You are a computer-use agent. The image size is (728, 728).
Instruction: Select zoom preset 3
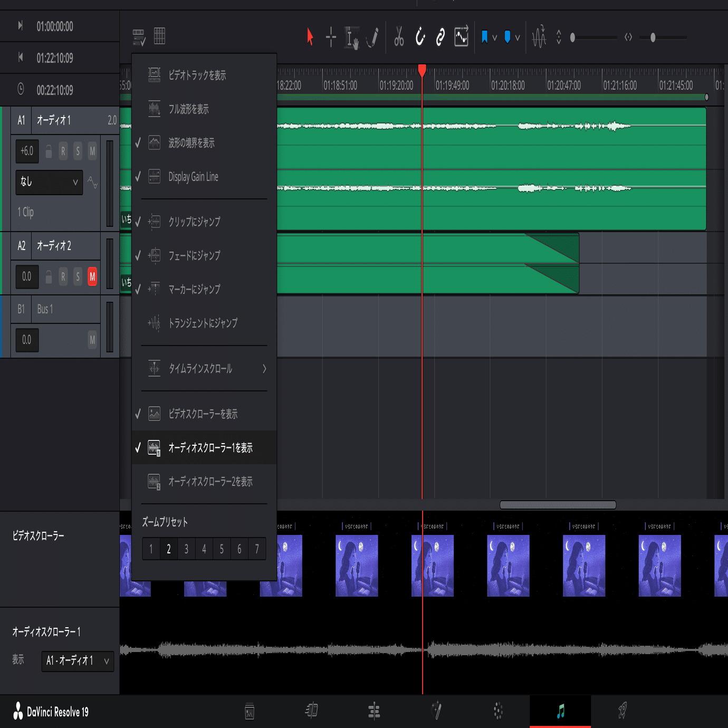point(186,549)
